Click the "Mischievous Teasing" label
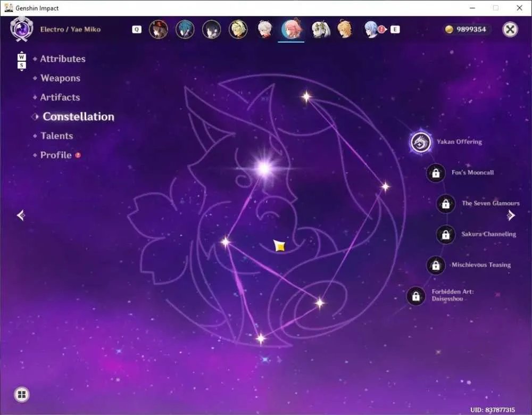Screen dimensions: 532x415 tap(481, 265)
